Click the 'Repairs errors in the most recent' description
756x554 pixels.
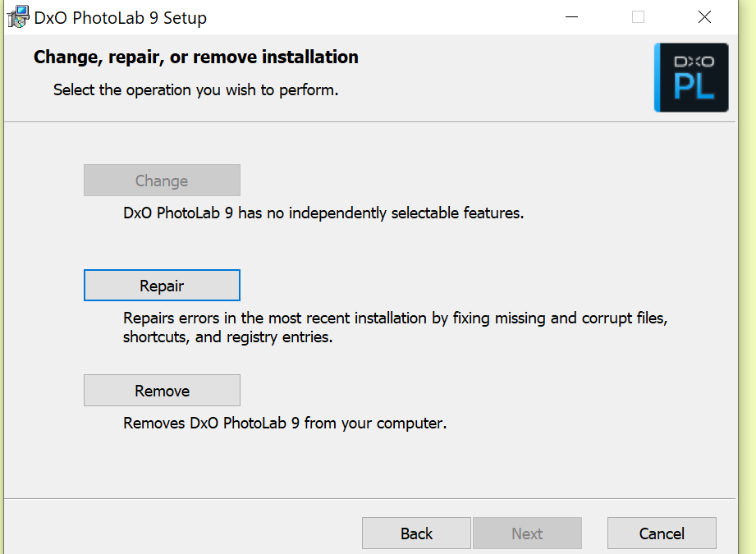tap(395, 318)
